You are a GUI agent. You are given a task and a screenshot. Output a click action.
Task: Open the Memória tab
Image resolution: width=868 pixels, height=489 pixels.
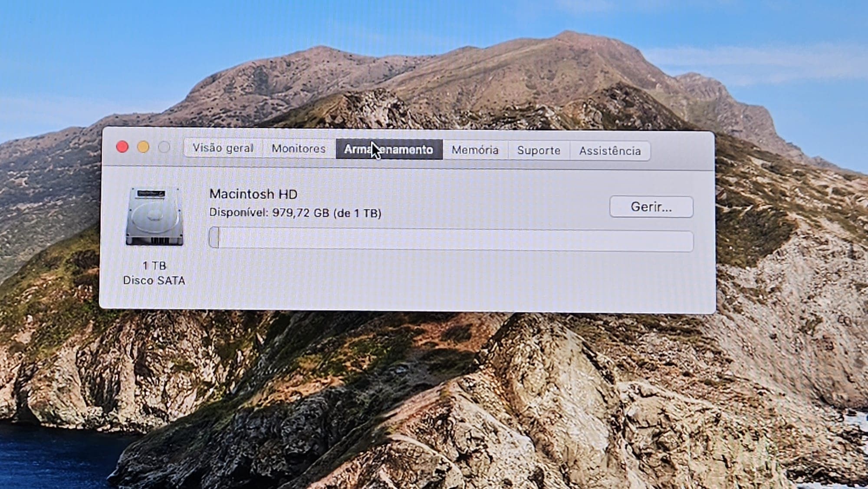[x=475, y=150]
